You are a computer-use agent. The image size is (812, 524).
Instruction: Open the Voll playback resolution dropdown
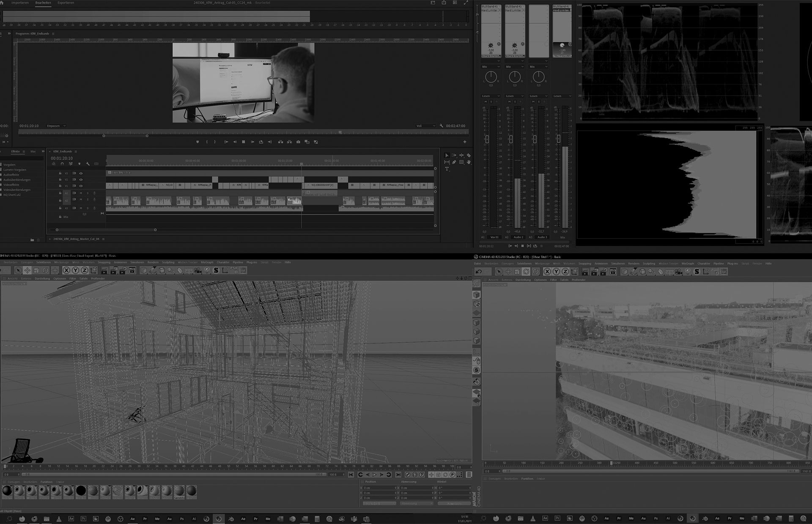(x=425, y=126)
